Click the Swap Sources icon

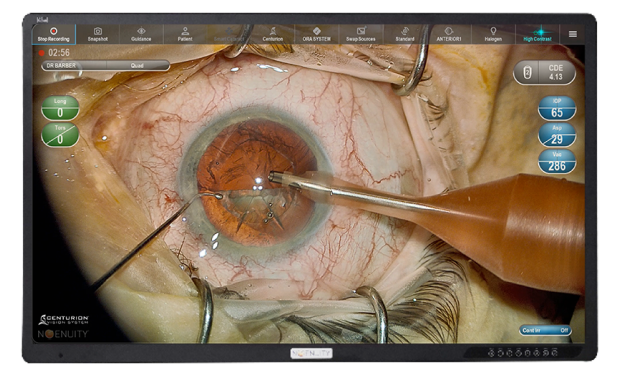361,34
